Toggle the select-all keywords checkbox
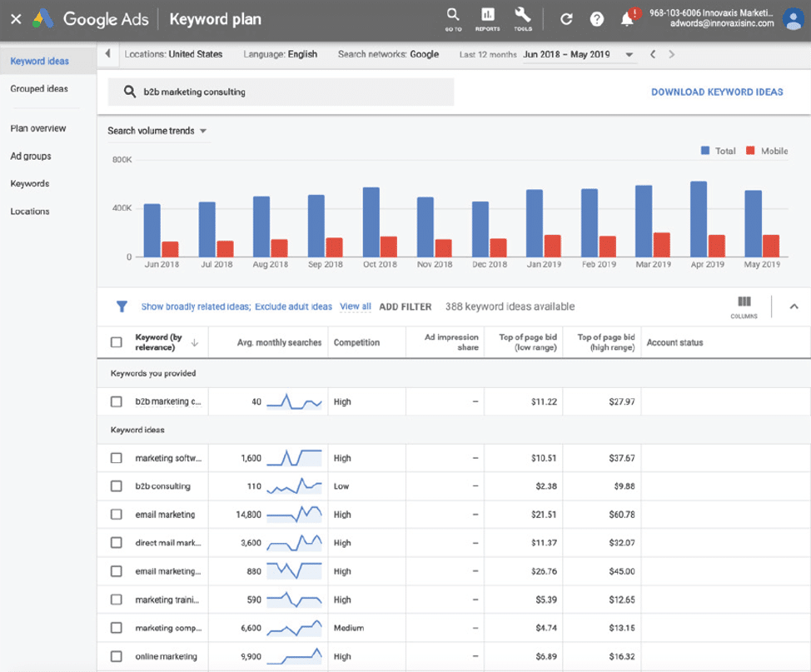This screenshot has height=672, width=811. [x=117, y=342]
